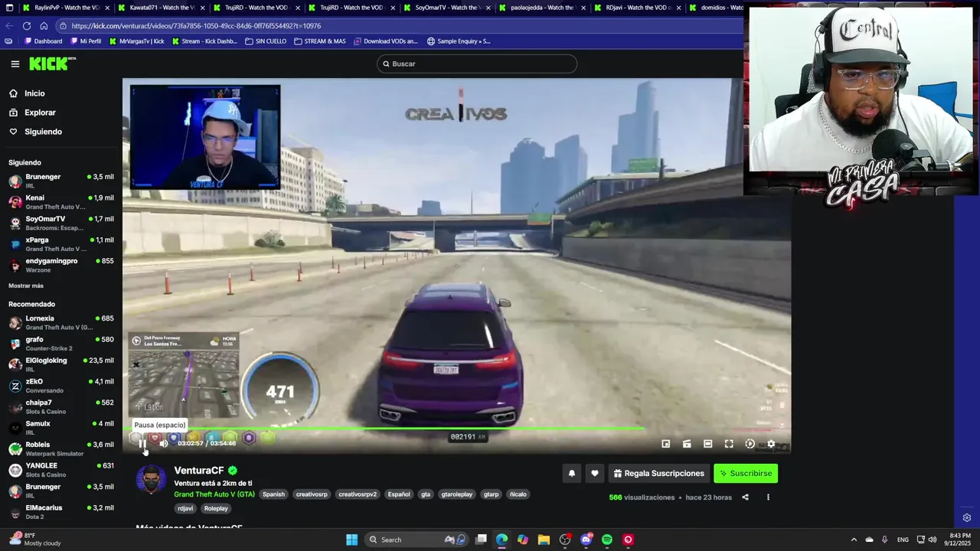Open xParga channel in the sidebar
Viewport: 980px width, 551px height.
(61, 244)
